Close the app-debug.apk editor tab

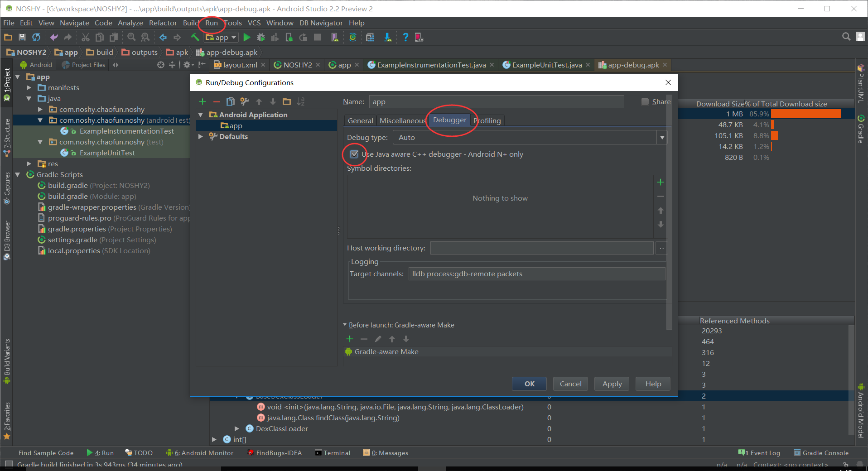click(x=665, y=65)
